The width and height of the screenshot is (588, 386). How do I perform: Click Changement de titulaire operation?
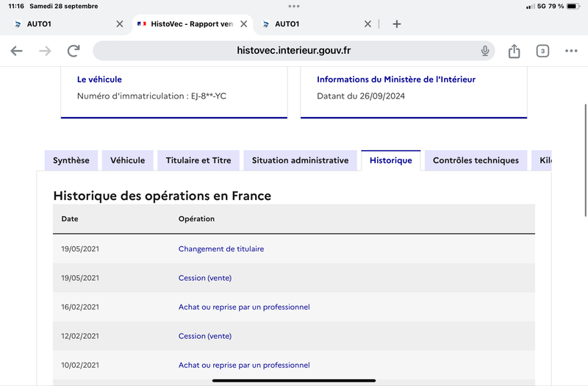221,249
